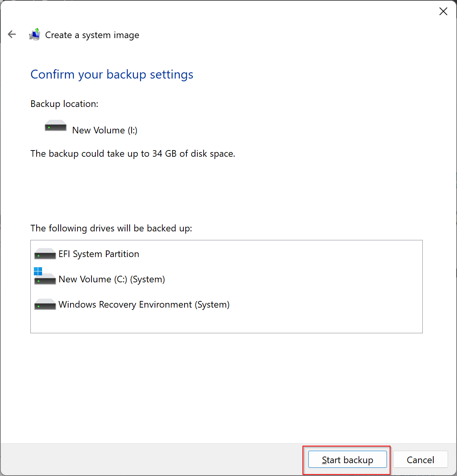
Task: Click the New Volume (I:) drive icon
Action: 56,126
